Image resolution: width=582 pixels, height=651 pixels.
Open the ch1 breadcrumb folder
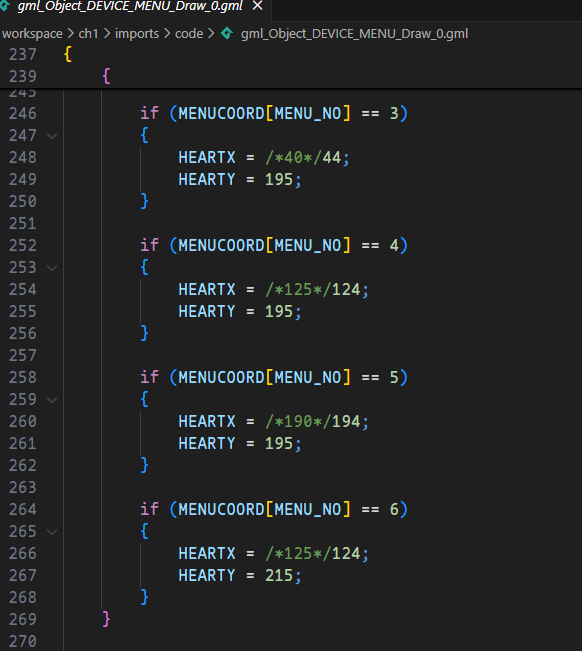coord(88,34)
